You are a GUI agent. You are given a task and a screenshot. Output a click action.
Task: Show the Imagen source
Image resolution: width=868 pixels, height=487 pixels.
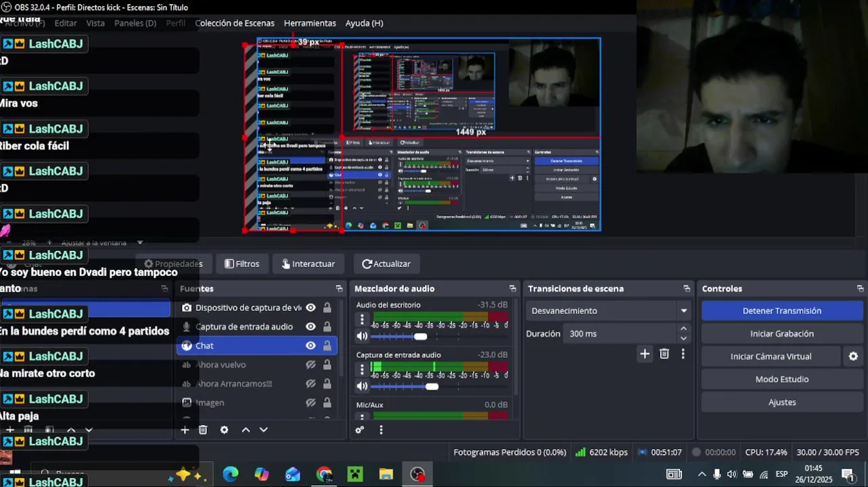coord(311,402)
